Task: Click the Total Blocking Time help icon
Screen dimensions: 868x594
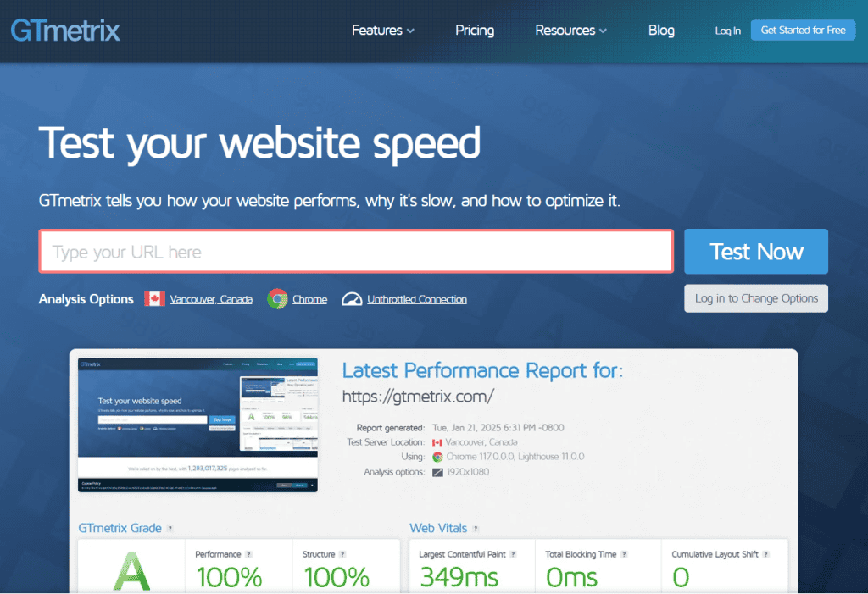Action: click(624, 555)
